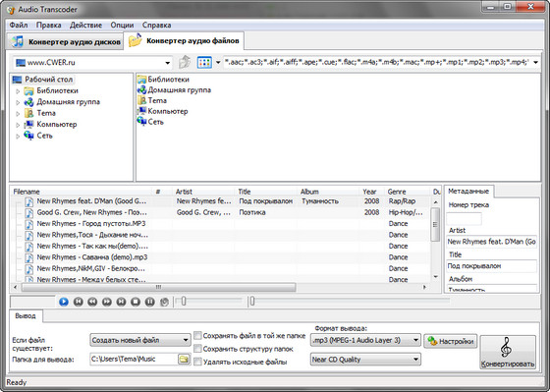Toggle Сохранить структуру папок checkbox
This screenshot has width=550, height=392.
point(197,349)
